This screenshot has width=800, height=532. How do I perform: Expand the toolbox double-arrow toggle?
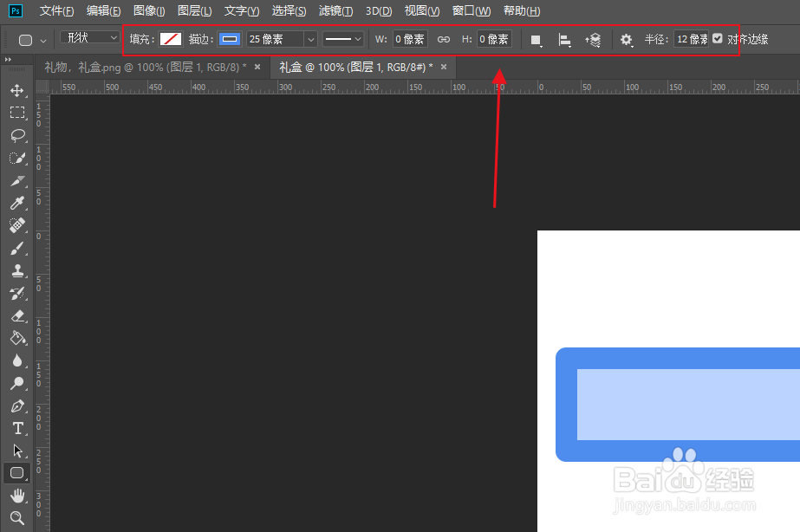[x=8, y=60]
